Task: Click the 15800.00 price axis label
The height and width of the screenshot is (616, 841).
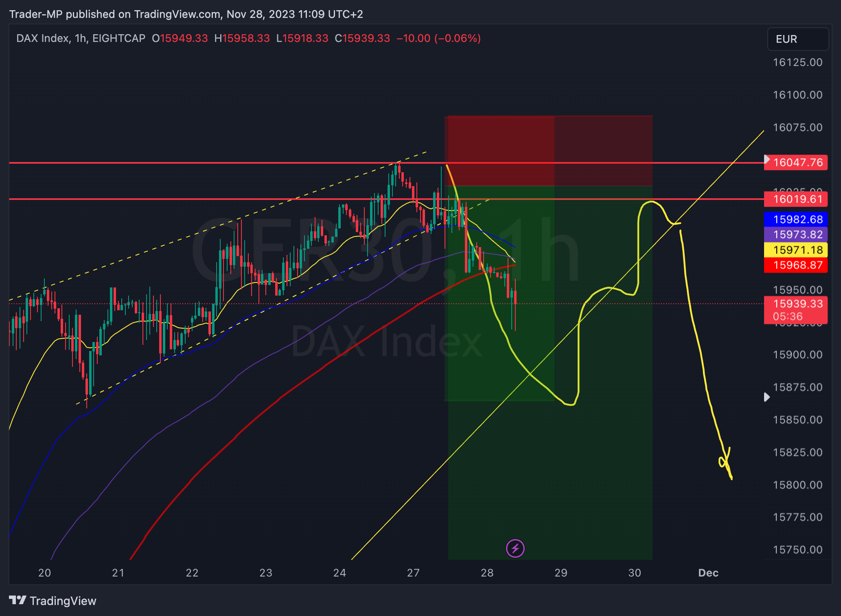Action: tap(797, 485)
